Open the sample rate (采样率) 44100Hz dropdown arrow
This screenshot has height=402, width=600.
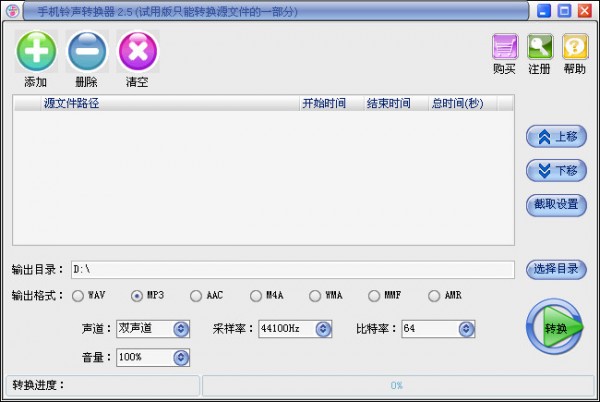[x=323, y=329]
